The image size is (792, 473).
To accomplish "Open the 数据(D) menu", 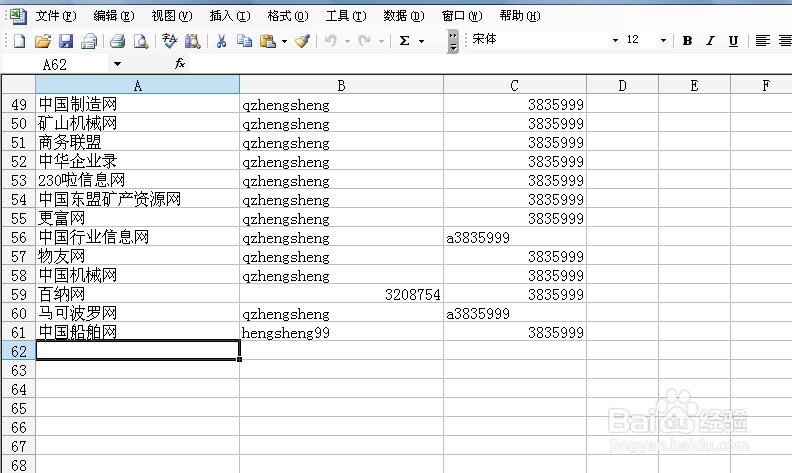I will tap(404, 16).
